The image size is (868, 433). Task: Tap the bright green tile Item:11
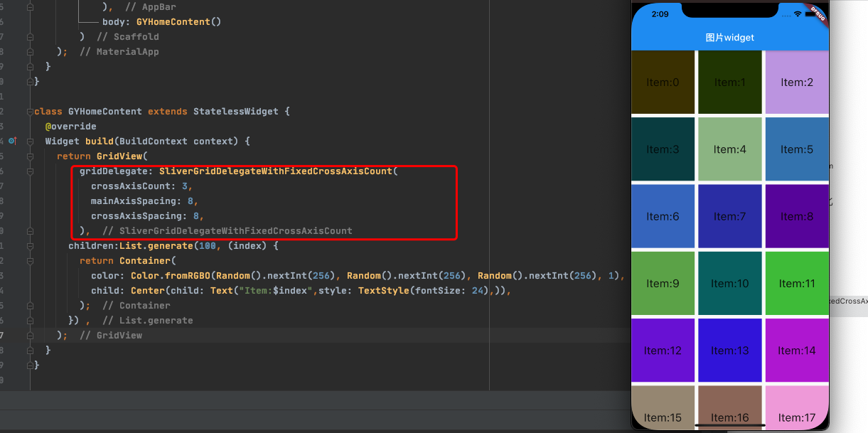click(x=797, y=283)
